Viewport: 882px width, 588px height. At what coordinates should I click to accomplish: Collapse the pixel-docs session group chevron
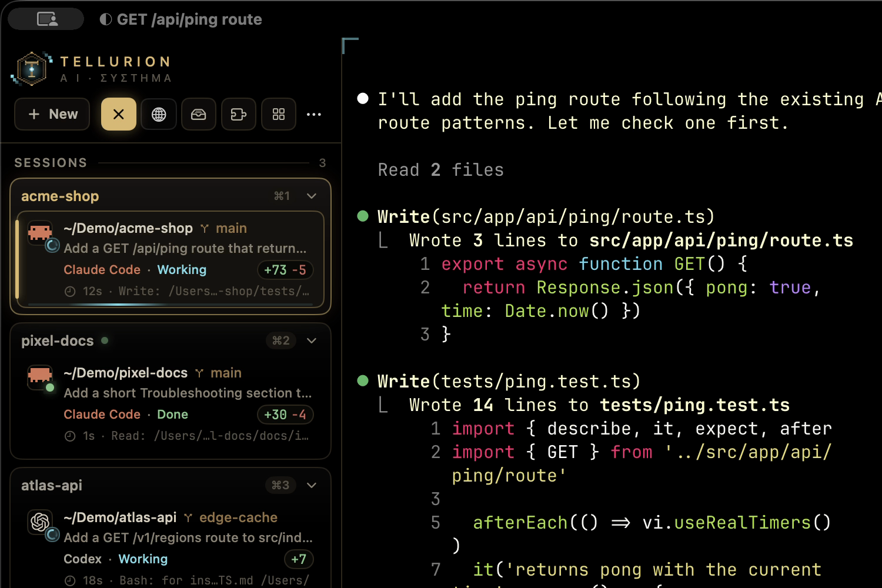coord(312,340)
